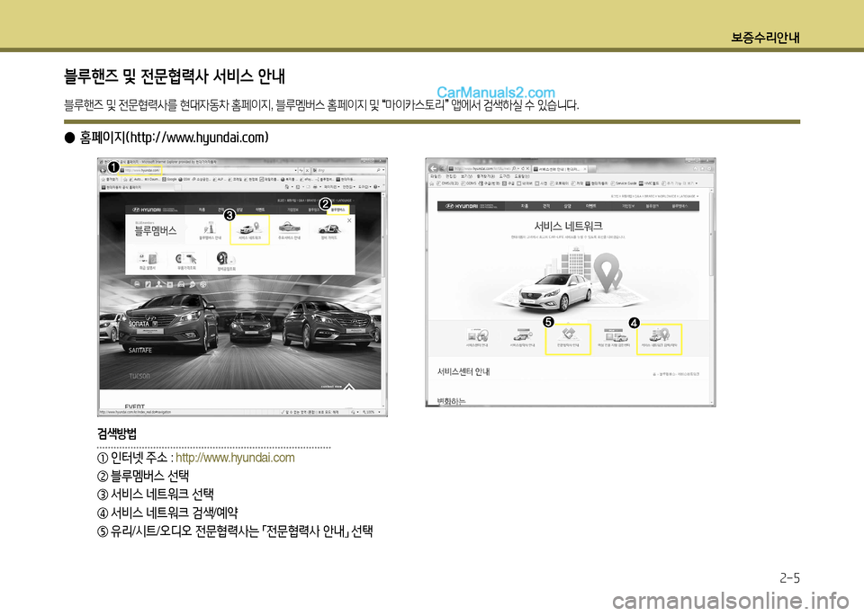The width and height of the screenshot is (864, 616).
Task: Close the 블루멤버스 dropdown panel with X
Action: point(349,219)
